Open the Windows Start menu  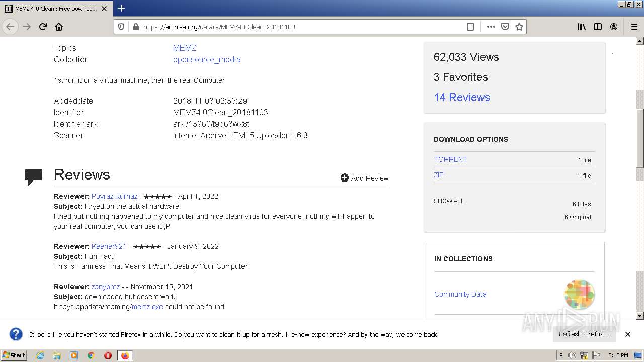14,355
